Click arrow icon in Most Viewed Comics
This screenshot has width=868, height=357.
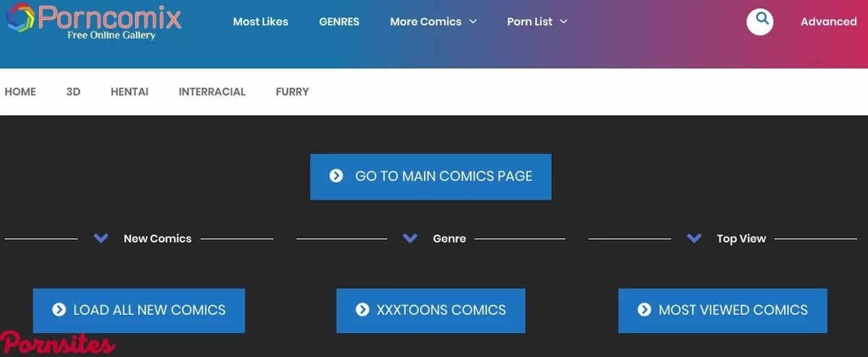coord(644,310)
